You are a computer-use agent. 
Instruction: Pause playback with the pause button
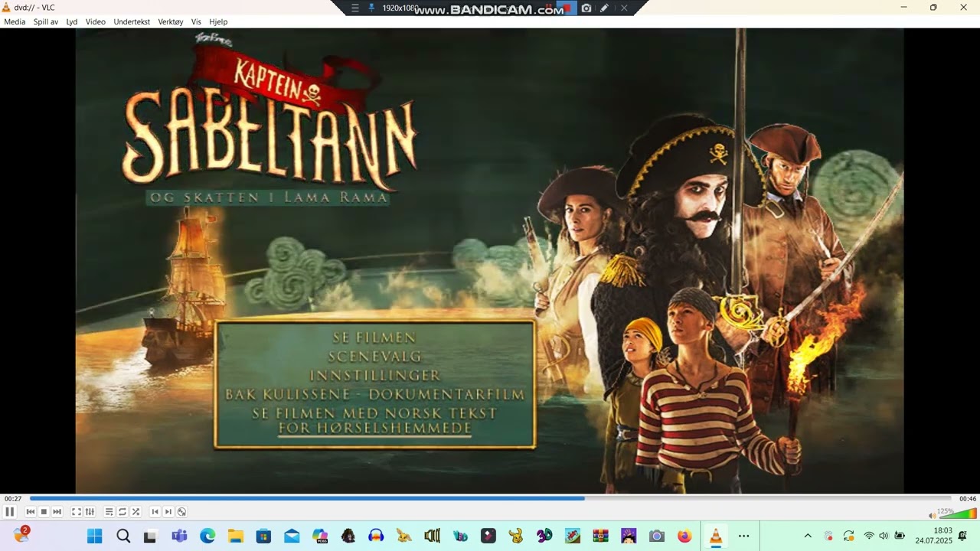click(10, 512)
